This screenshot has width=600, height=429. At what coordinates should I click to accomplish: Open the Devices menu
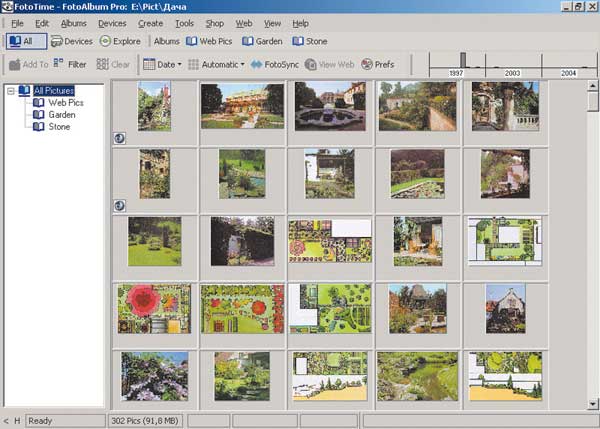[112, 23]
